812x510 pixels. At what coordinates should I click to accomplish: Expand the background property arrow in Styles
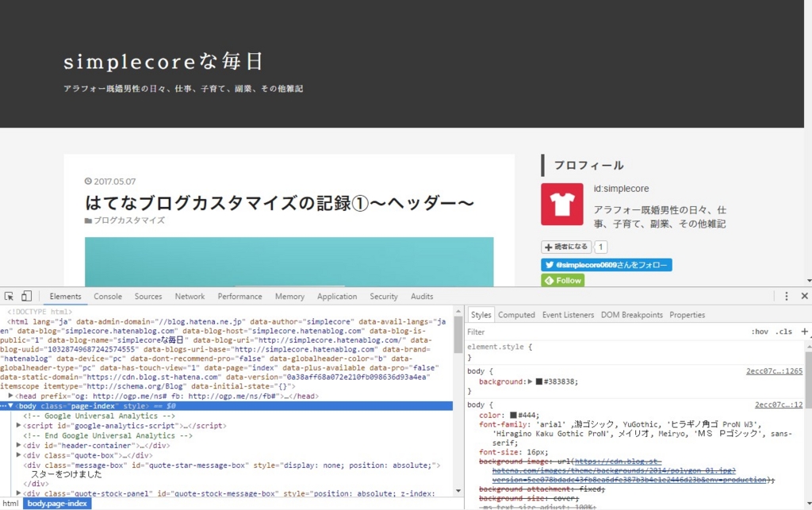click(x=530, y=382)
